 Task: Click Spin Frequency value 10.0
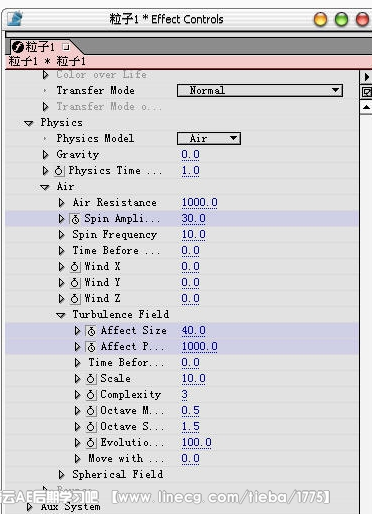tap(193, 235)
